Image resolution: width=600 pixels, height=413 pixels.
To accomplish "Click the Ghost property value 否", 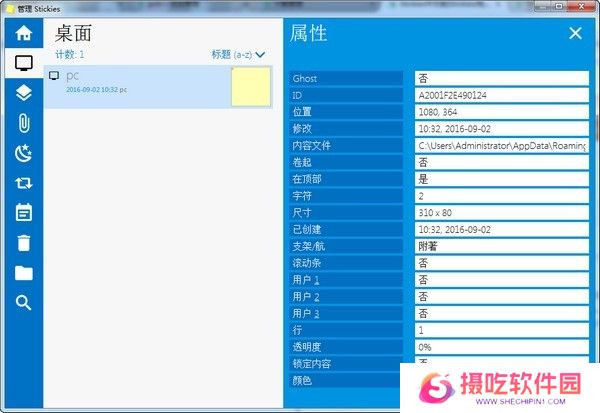I will pyautogui.click(x=501, y=78).
